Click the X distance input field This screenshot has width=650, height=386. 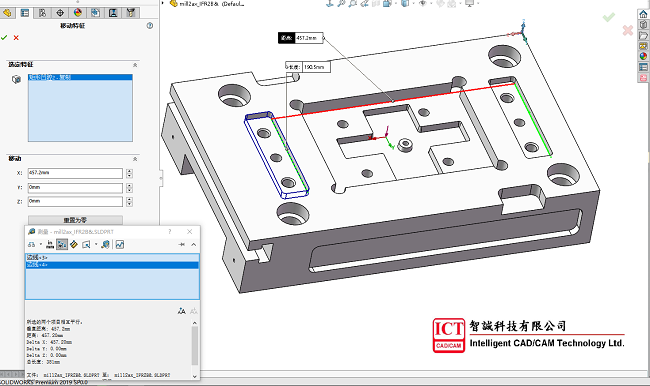(x=75, y=173)
